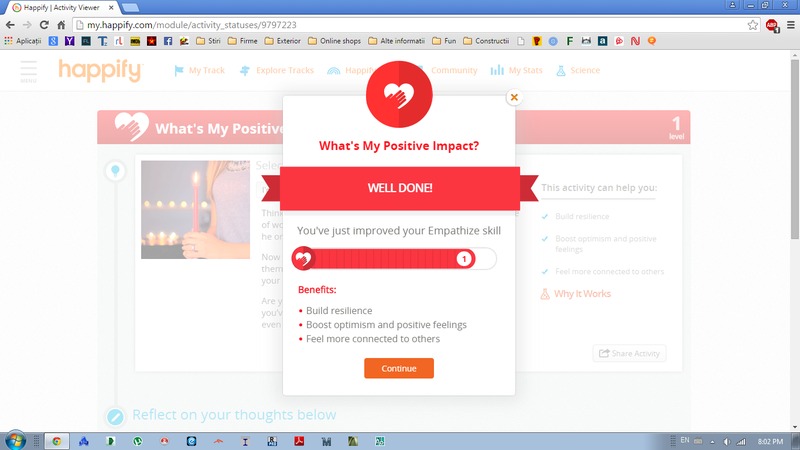
Task: Select the Happify Activity Viewer tab
Action: (x=61, y=8)
